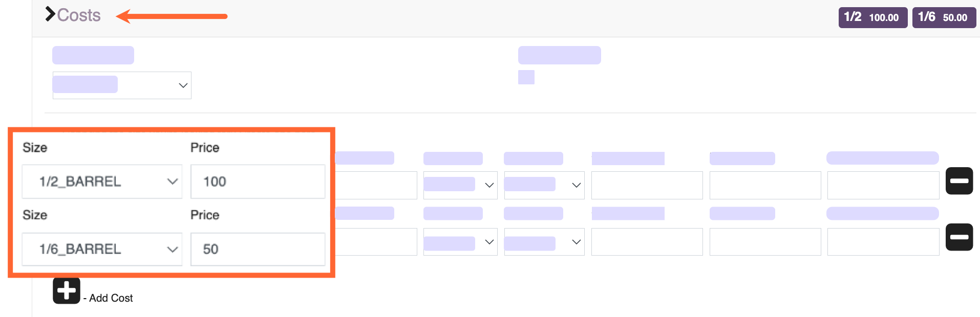Click the 1/6 50.00 badge
The height and width of the screenshot is (317, 980).
[x=944, y=17]
